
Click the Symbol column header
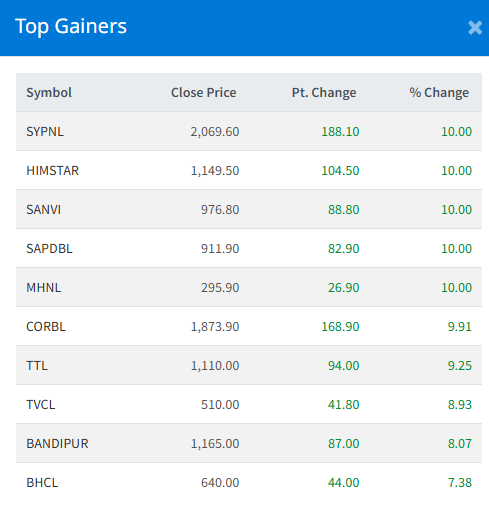coord(49,92)
